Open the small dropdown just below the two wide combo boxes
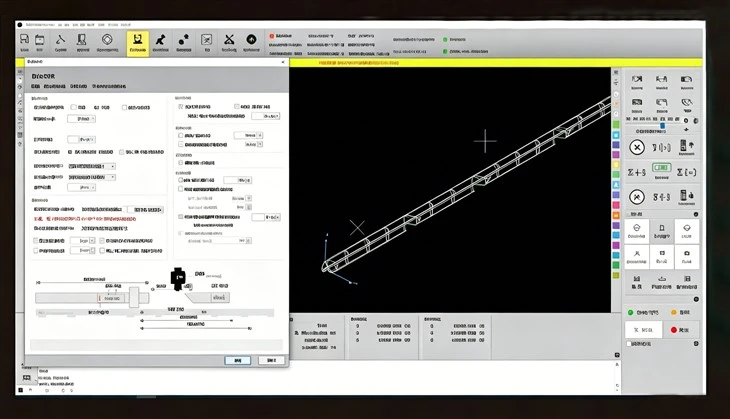The height and width of the screenshot is (419, 730). 81,187
